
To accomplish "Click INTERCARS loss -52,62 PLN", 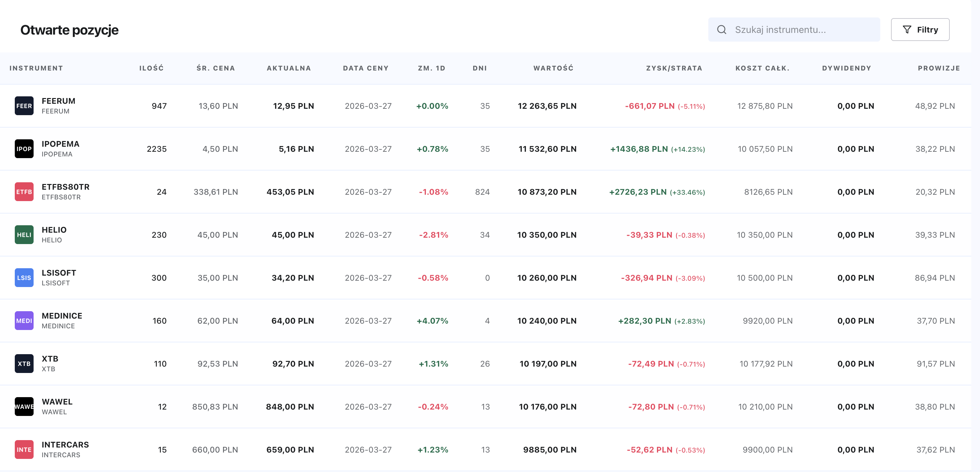I will click(650, 450).
